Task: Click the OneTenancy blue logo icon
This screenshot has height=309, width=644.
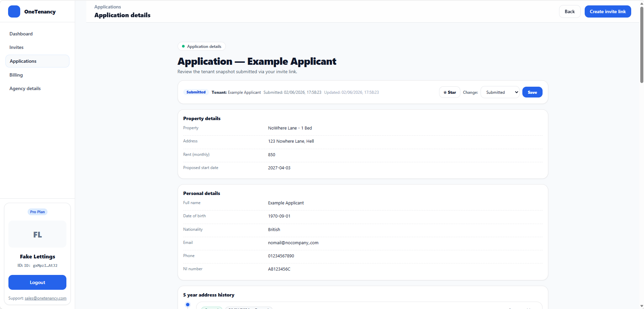Action: (14, 11)
